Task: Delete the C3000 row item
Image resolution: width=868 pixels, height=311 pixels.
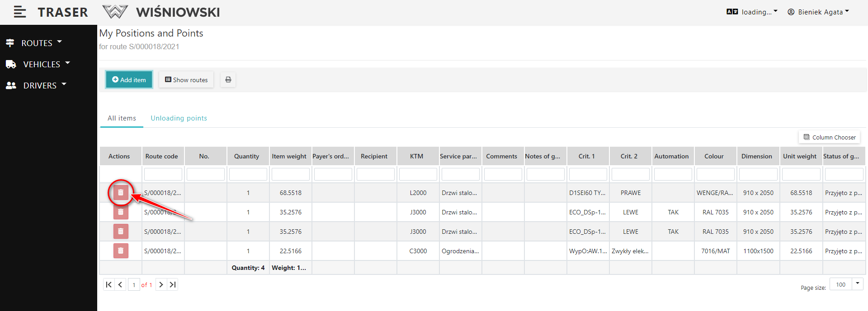Action: [x=121, y=251]
